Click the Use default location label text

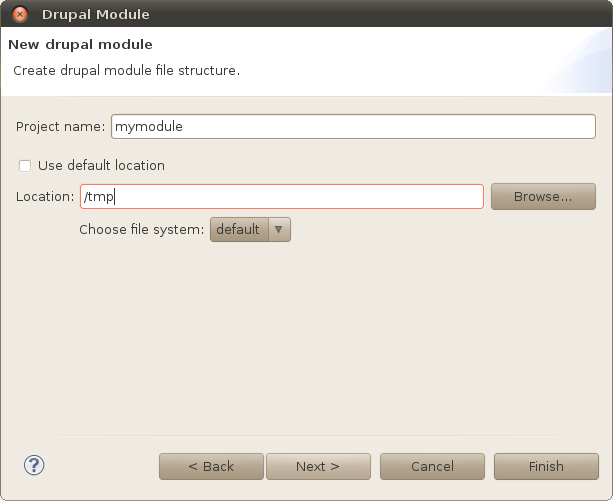coord(101,166)
